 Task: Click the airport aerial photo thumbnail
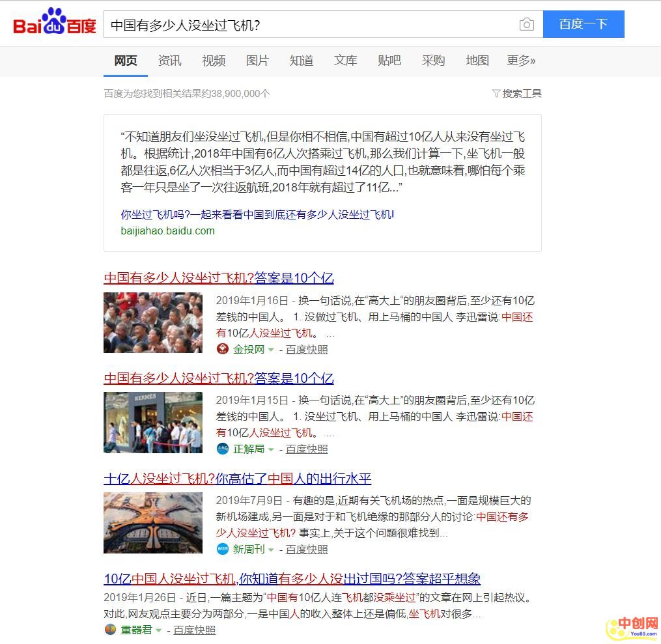click(x=153, y=522)
